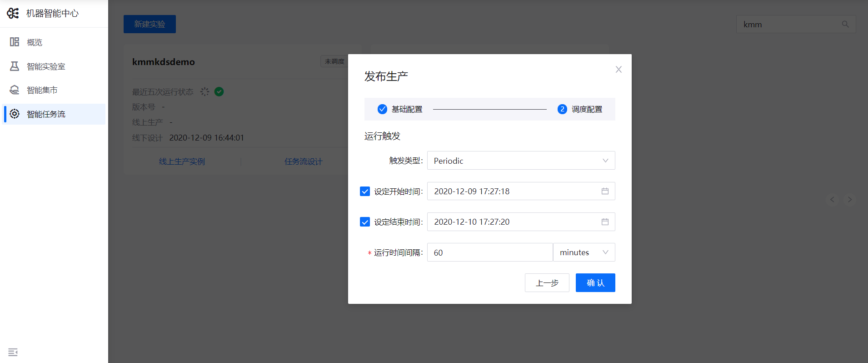Open the minutes unit dropdown
868x363 pixels.
pos(584,252)
